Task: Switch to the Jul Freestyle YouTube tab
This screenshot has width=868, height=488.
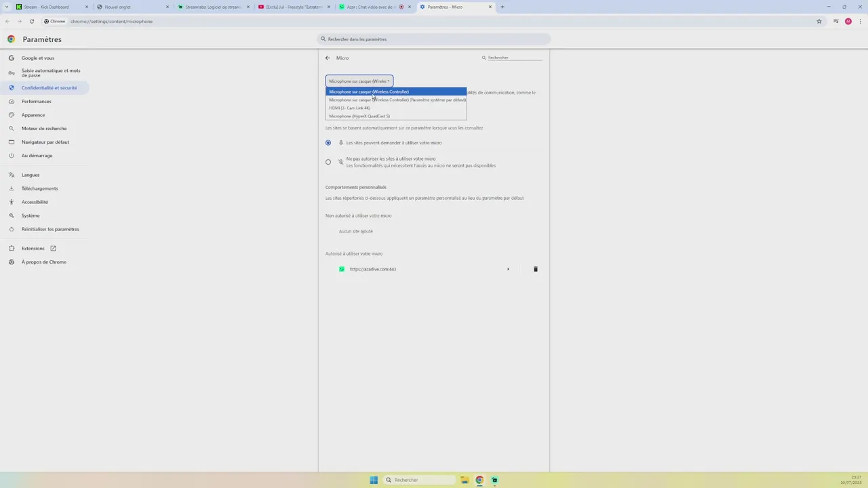Action: pyautogui.click(x=294, y=7)
